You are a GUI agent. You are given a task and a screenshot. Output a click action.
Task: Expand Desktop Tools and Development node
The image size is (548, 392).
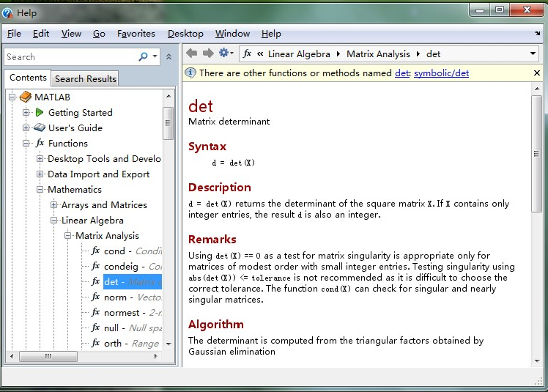point(40,158)
